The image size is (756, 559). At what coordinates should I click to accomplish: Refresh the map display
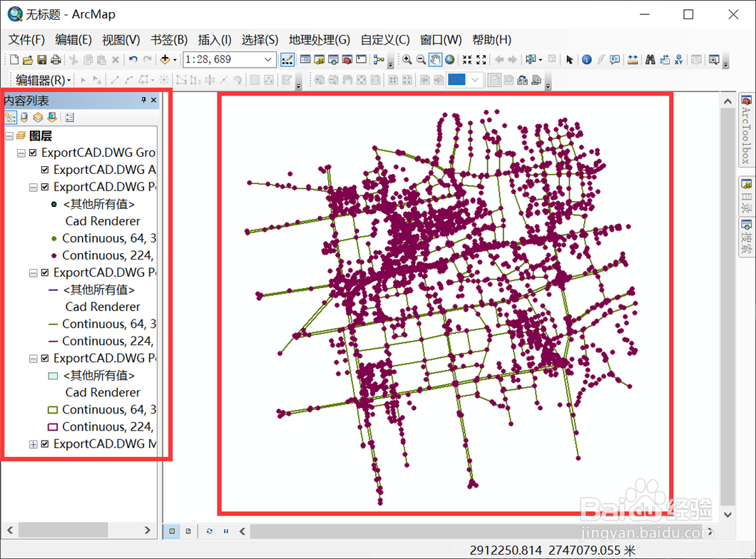pyautogui.click(x=209, y=531)
